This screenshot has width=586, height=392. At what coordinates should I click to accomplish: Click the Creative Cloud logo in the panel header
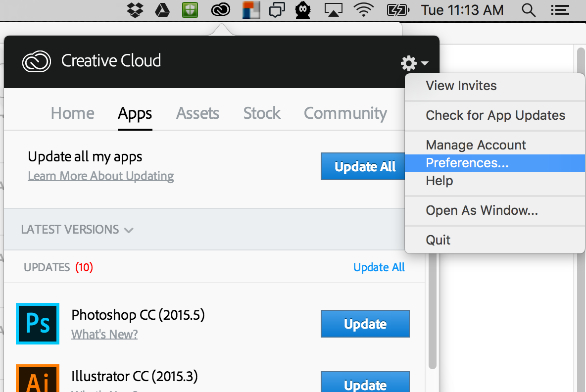pyautogui.click(x=37, y=61)
